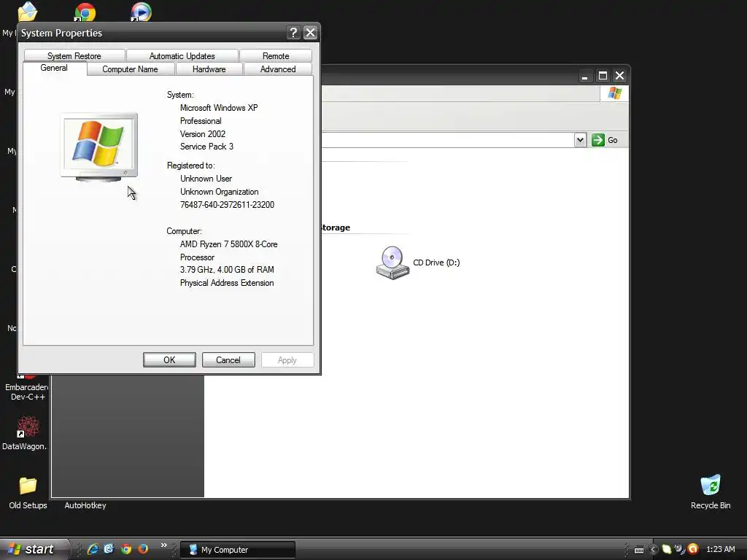Click Windows XP monitor logo in System Properties

point(99,147)
